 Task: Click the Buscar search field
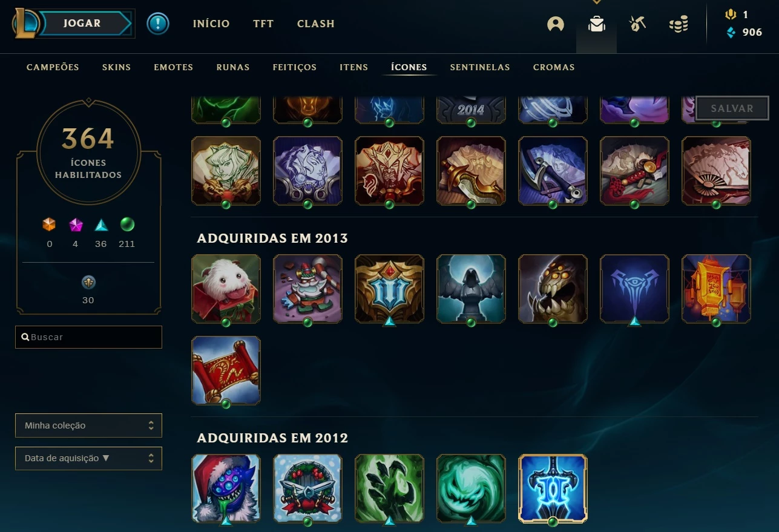coord(88,337)
